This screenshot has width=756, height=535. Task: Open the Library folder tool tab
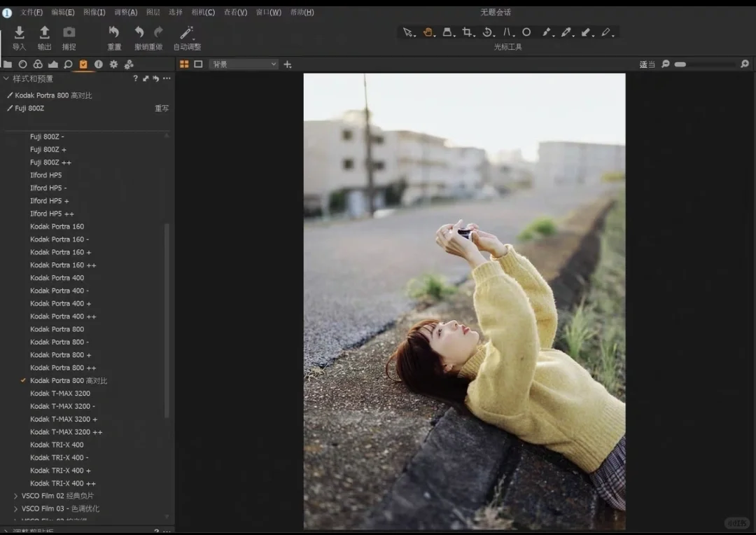point(8,64)
